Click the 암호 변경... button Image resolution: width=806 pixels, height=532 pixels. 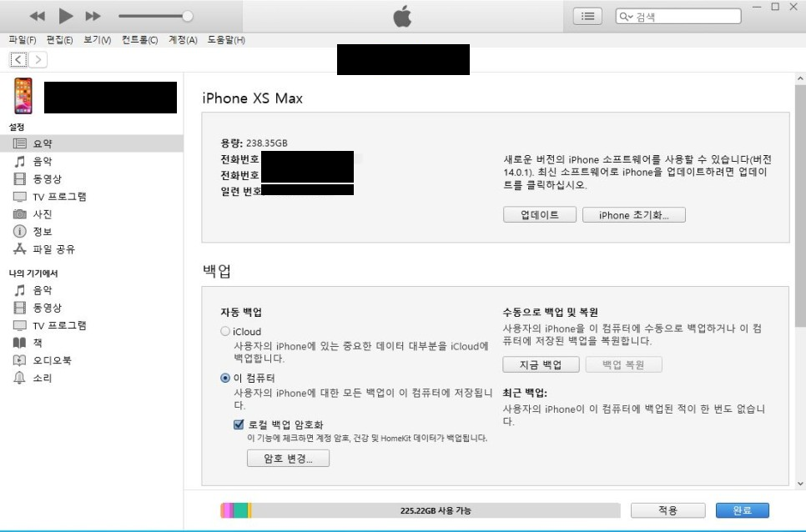[288, 458]
